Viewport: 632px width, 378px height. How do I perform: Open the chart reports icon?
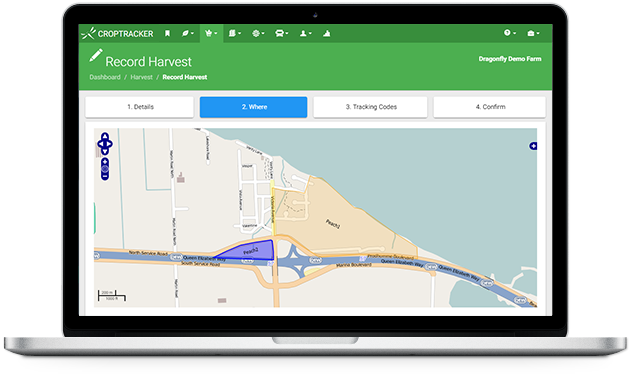pyautogui.click(x=326, y=33)
